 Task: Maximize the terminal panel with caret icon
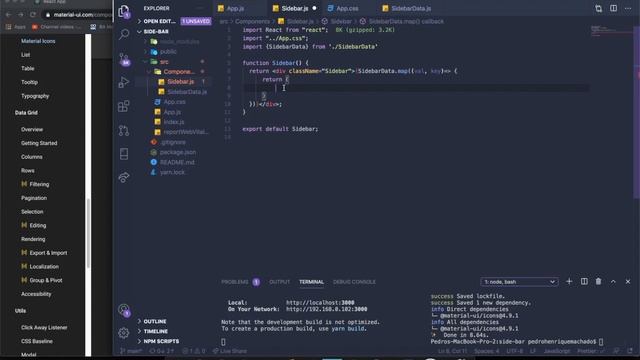[x=613, y=282]
